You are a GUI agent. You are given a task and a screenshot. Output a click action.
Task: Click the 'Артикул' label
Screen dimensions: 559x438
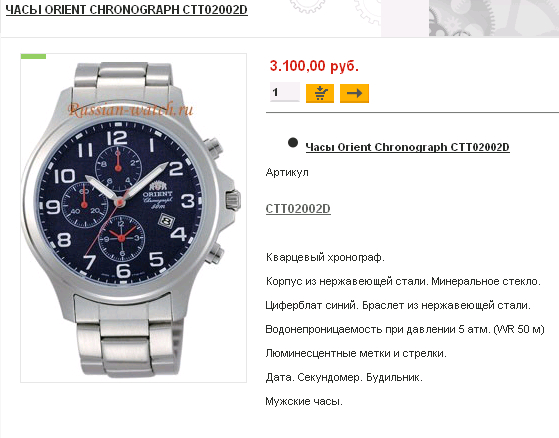click(x=287, y=172)
